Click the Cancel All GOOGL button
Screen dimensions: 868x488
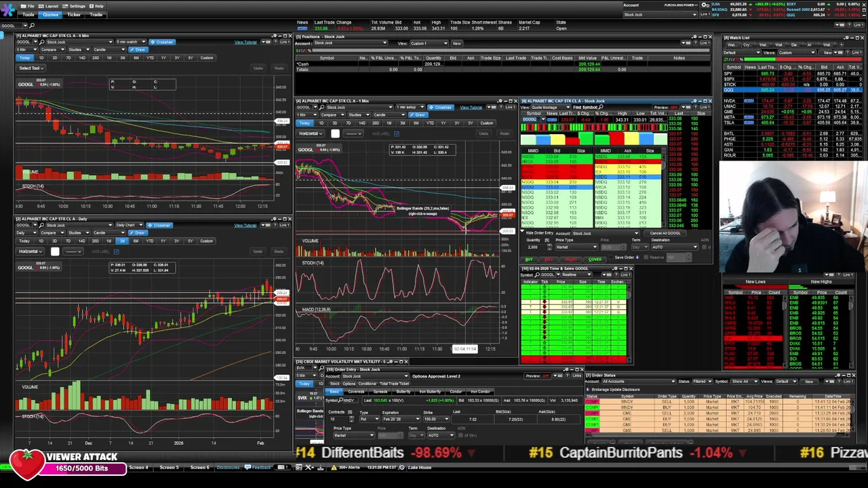click(665, 233)
